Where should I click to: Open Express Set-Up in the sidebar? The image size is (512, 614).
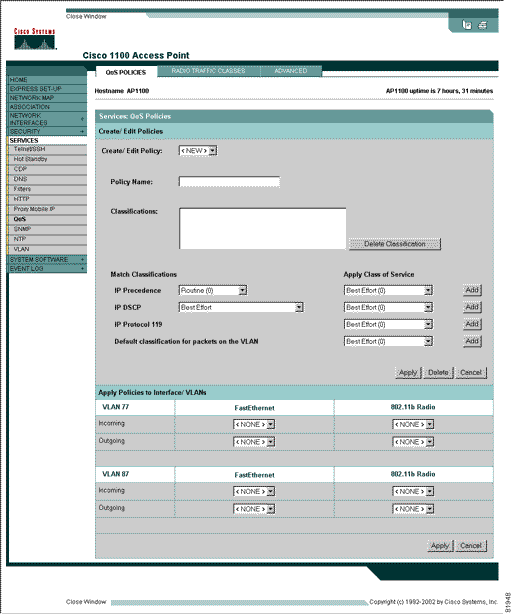(x=47, y=89)
